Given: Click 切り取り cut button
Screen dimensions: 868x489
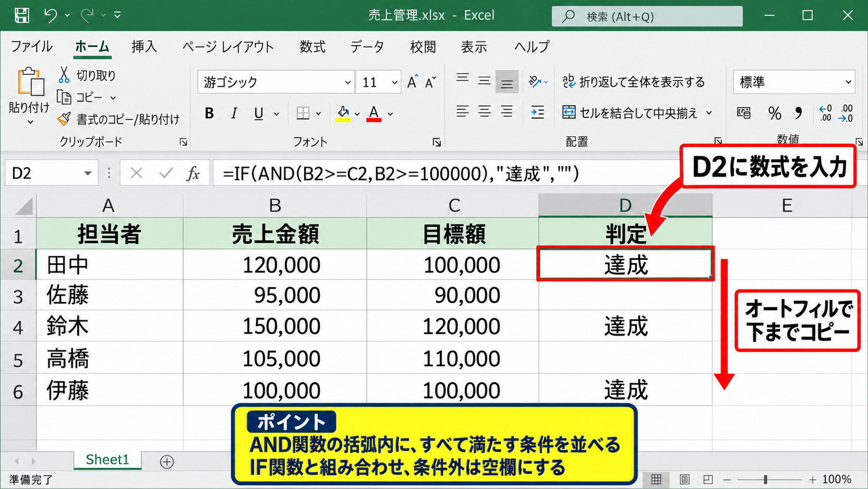Looking at the screenshot, I should pyautogui.click(x=87, y=75).
